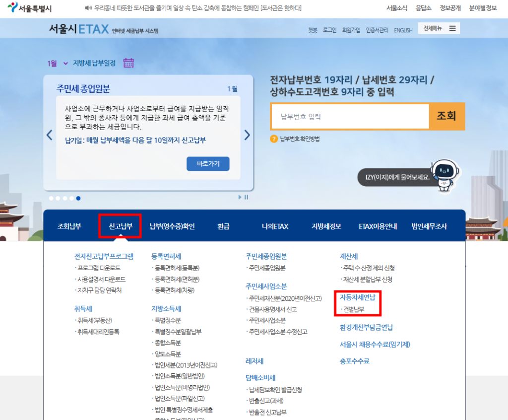Pause the carousel slideshow
The width and height of the screenshot is (508, 420).
click(x=246, y=197)
